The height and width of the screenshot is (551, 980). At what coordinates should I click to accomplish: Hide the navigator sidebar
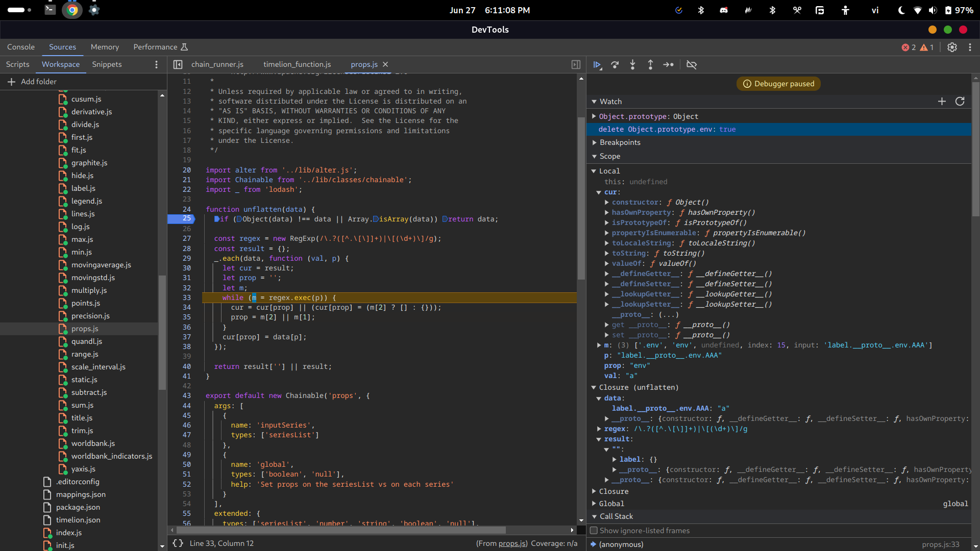tap(178, 65)
